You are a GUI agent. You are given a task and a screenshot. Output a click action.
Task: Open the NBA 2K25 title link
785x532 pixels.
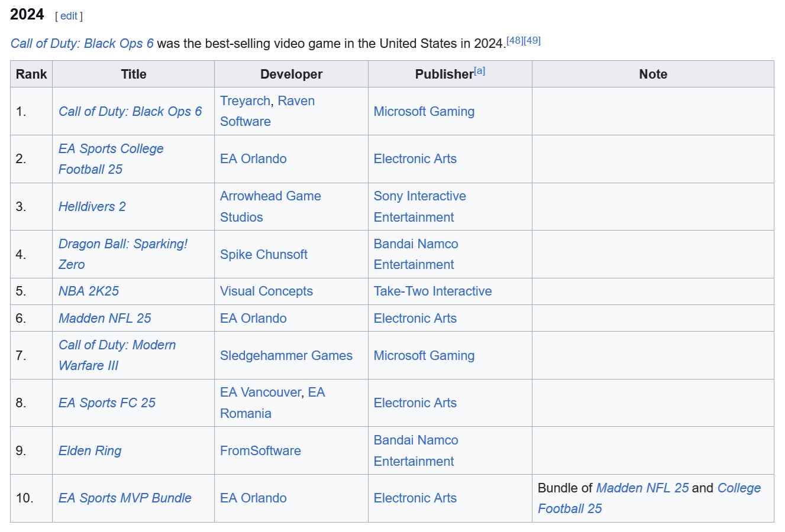89,291
